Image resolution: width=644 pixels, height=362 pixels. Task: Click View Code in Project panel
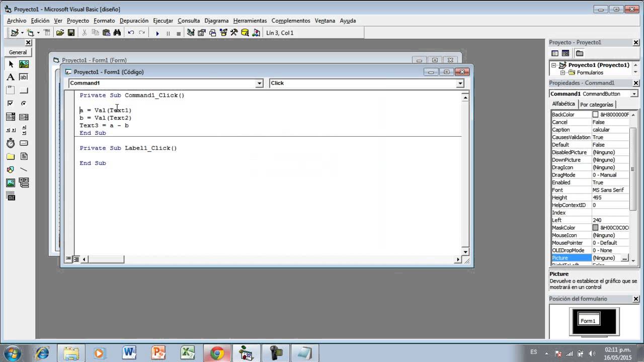point(555,53)
